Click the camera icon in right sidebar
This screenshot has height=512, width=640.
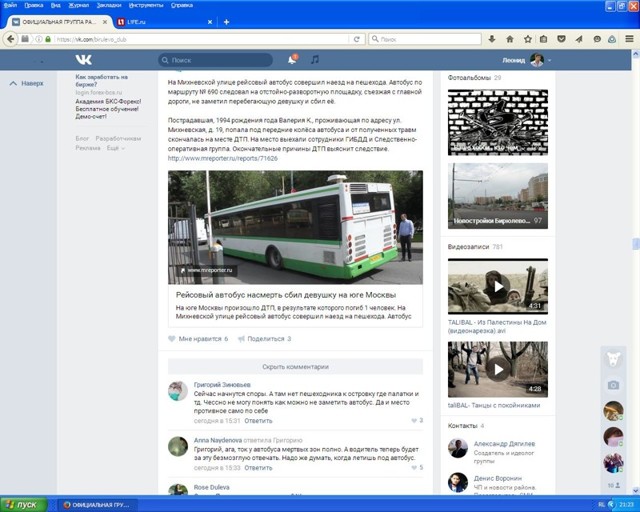[613, 385]
